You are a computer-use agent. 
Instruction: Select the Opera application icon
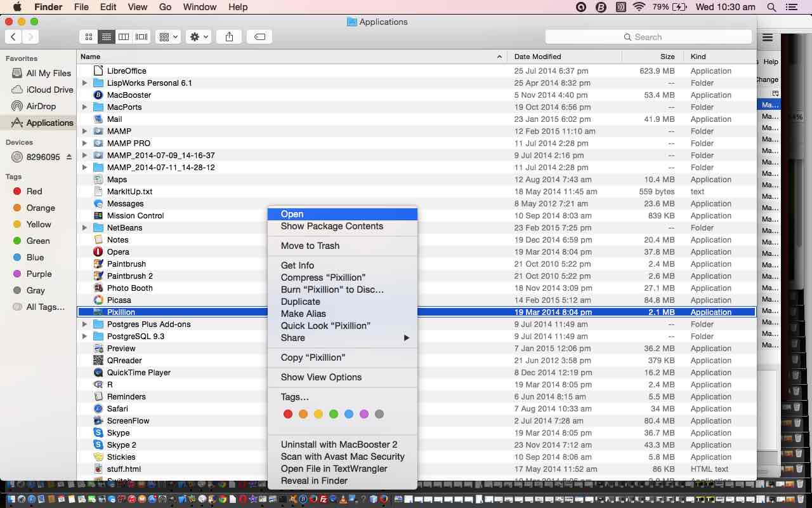point(98,251)
